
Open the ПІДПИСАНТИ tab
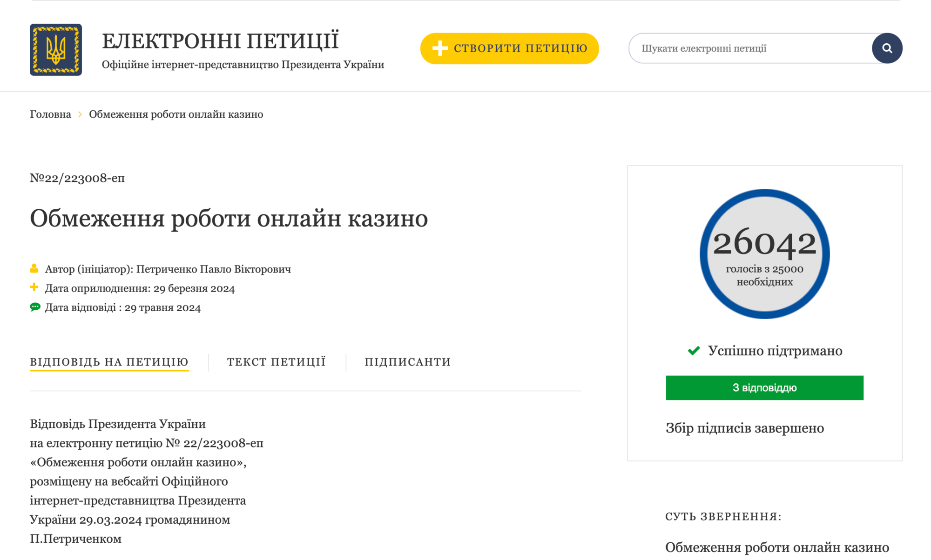407,361
